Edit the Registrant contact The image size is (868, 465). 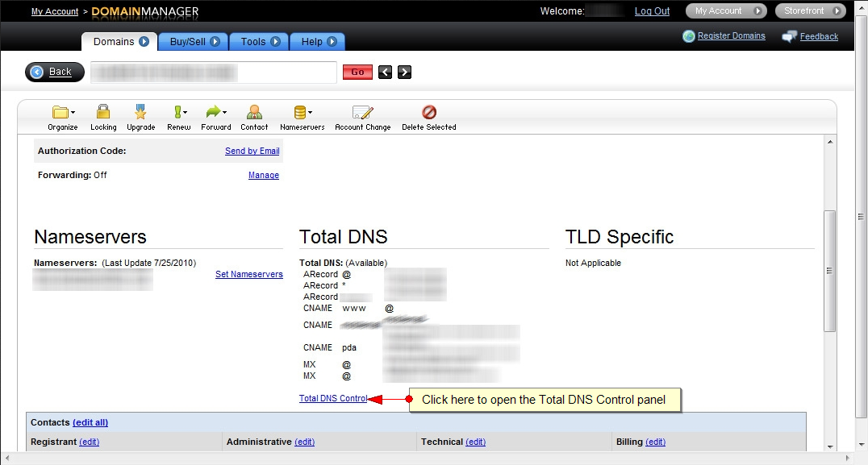89,442
